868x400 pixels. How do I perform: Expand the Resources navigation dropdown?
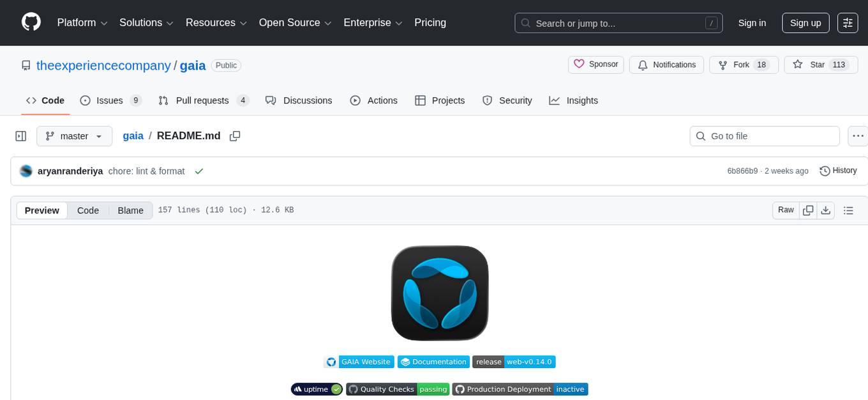pos(216,22)
